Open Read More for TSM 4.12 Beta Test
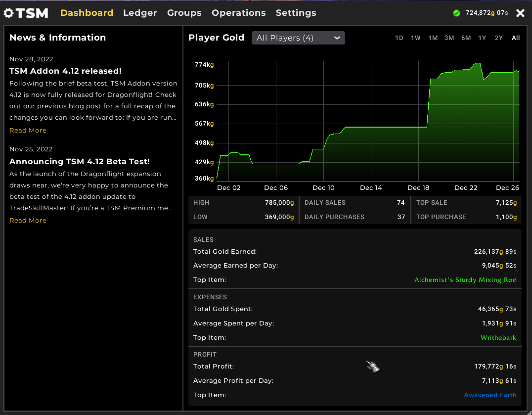 (28, 220)
